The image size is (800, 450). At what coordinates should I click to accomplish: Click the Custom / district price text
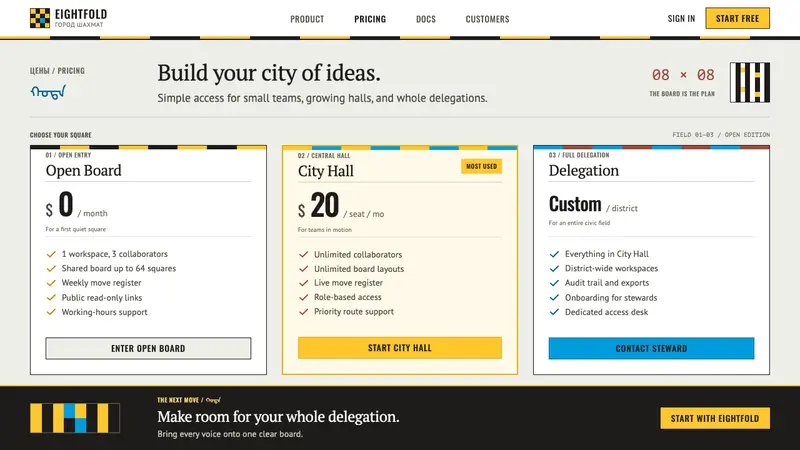593,205
